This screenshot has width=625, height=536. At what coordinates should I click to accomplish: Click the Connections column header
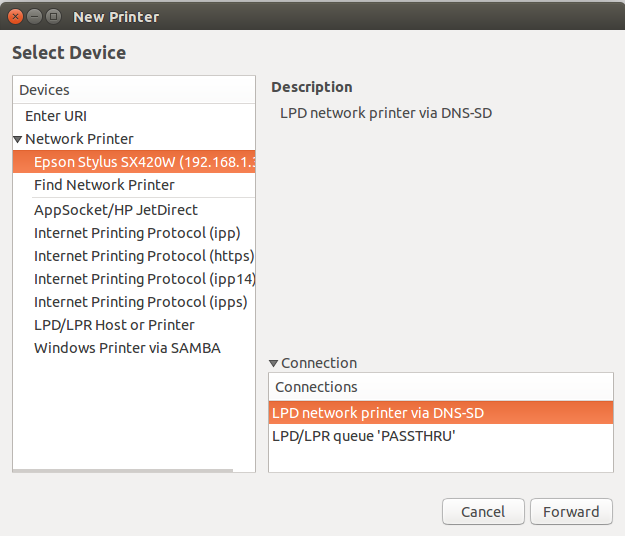pos(440,387)
